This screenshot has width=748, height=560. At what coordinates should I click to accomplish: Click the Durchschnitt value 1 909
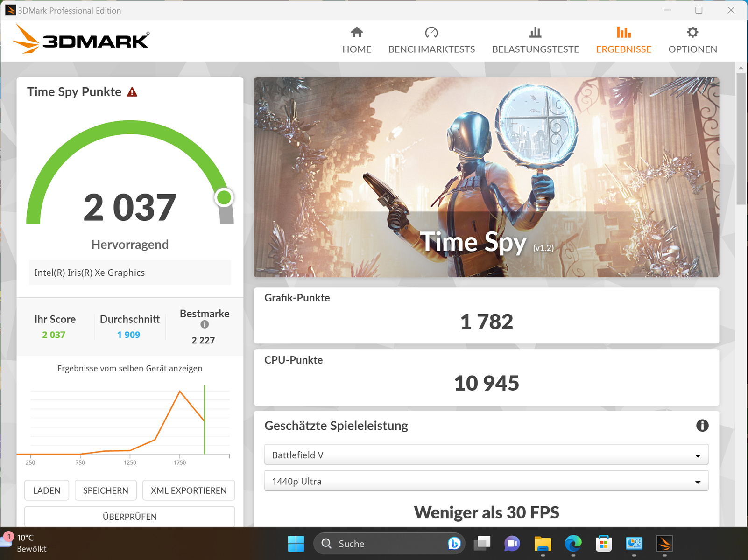[x=128, y=335]
